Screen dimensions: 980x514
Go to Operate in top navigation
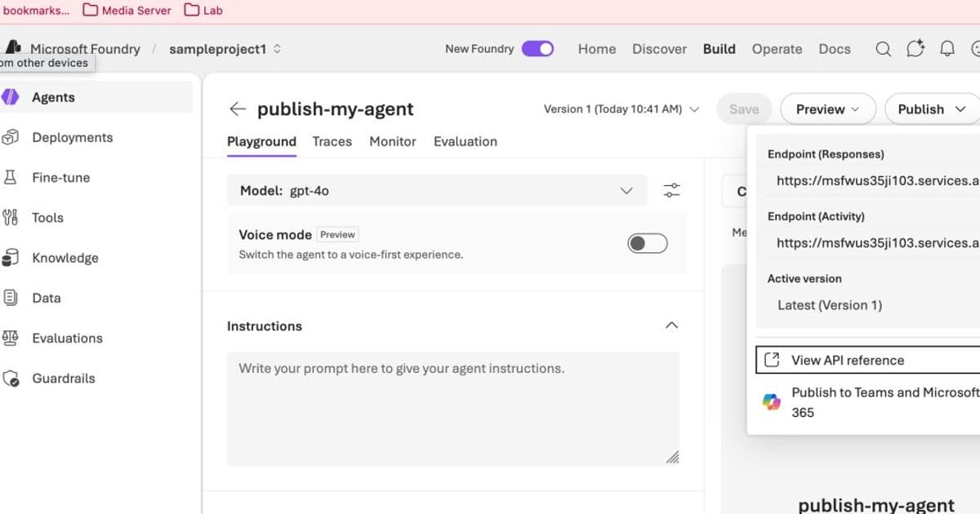coord(777,49)
